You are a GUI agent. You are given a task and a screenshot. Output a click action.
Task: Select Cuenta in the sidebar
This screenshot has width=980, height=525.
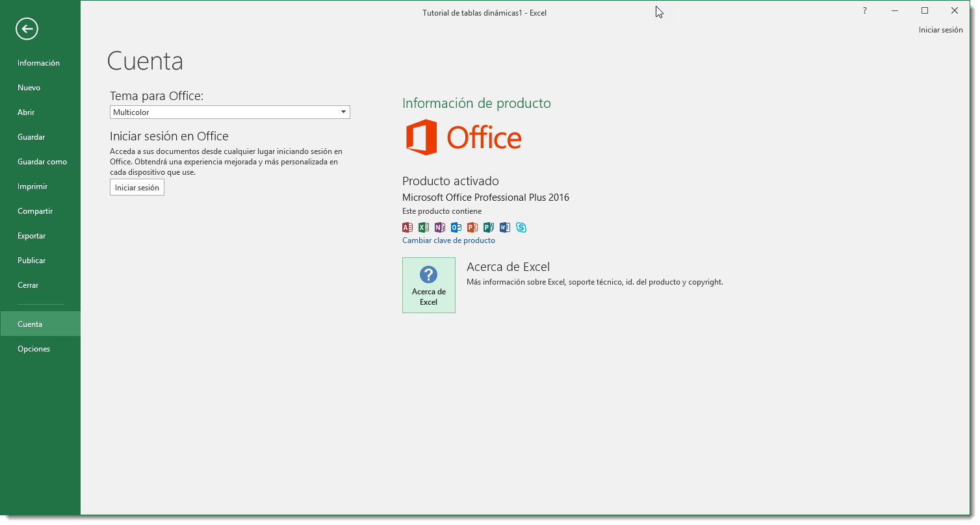40,324
